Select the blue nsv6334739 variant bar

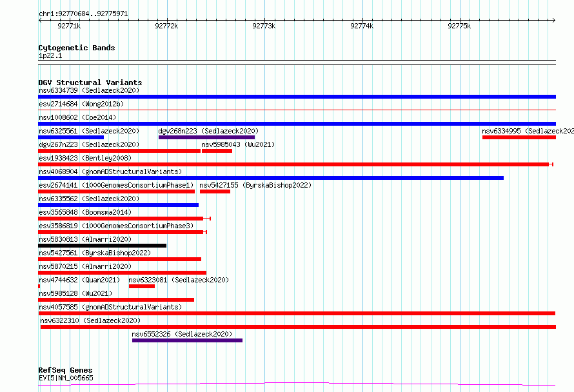click(297, 97)
